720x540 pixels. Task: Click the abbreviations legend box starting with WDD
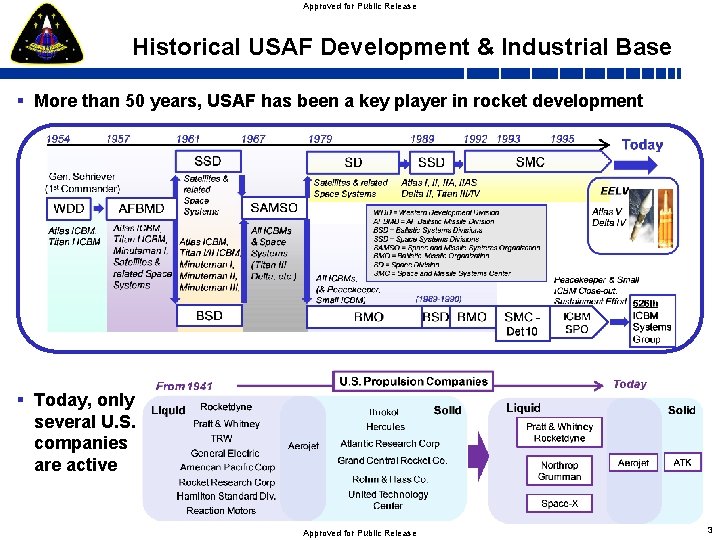click(456, 243)
